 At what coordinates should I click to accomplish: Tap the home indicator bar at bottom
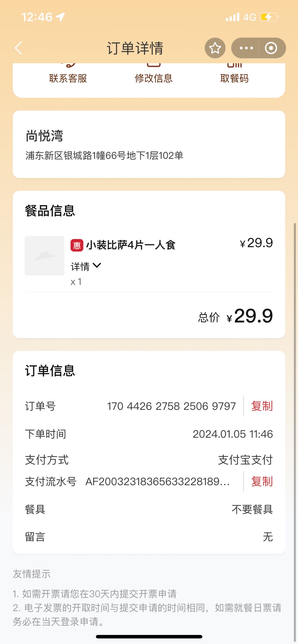pyautogui.click(x=149, y=637)
